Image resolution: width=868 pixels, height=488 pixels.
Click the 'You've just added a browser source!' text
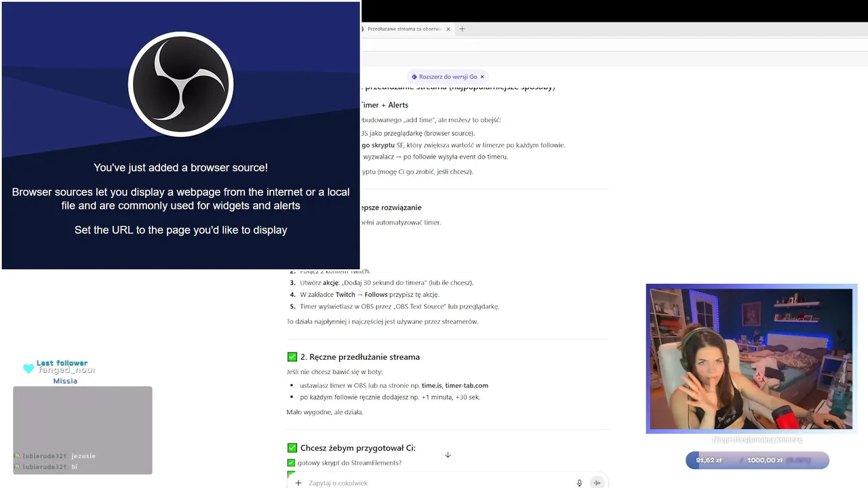[x=180, y=167]
